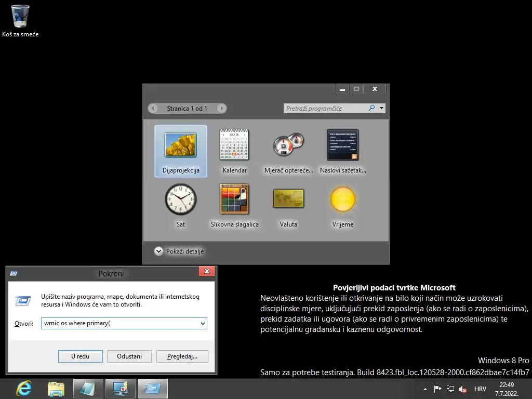
Task: Open the Otvori combo box dropdown arrow
Action: point(203,323)
